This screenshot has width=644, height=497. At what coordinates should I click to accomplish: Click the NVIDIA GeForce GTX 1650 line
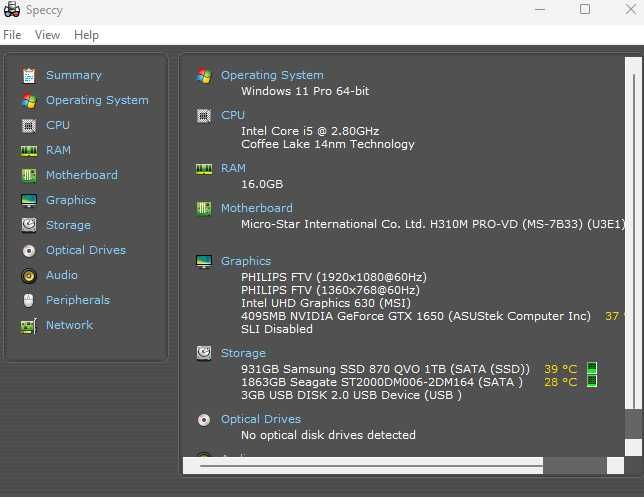tap(416, 316)
